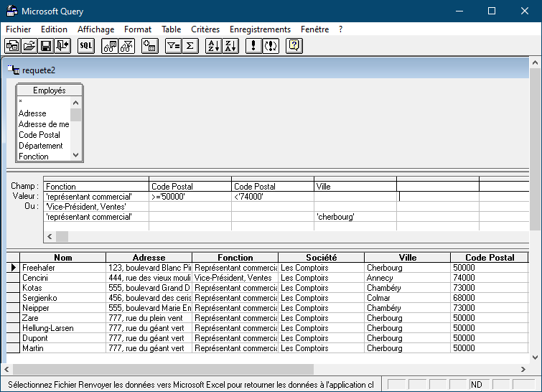Toggle the Show/Hide Criteria icon

pyautogui.click(x=126, y=46)
